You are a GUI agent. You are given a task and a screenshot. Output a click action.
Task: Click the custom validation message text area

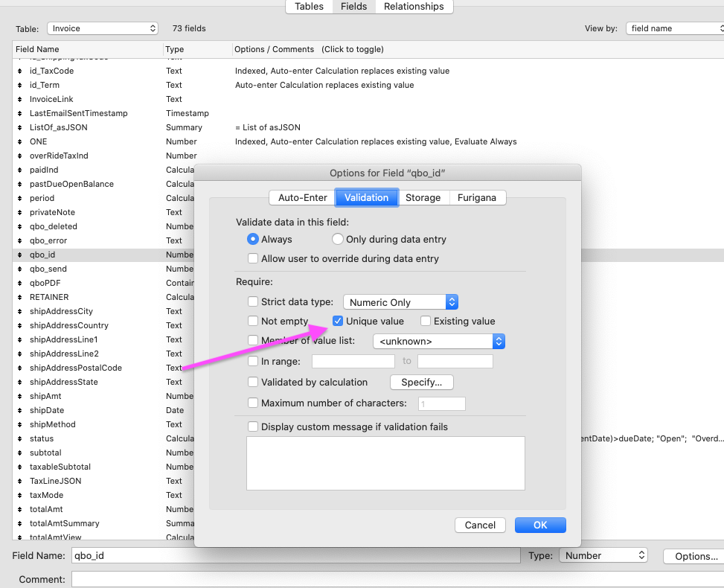385,463
